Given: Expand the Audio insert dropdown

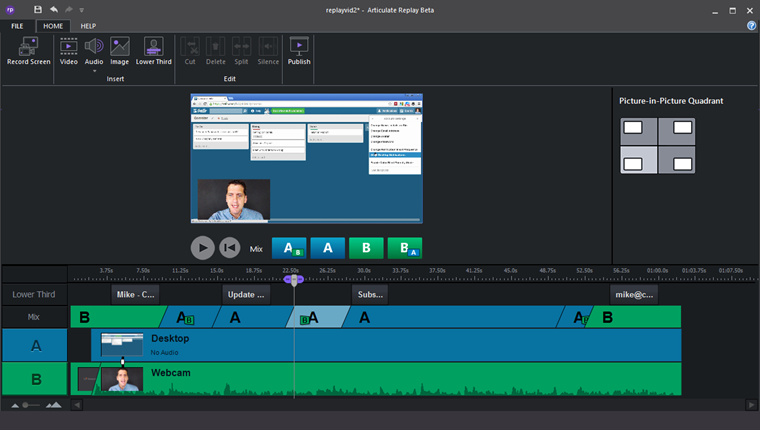Looking at the screenshot, I should [x=94, y=69].
